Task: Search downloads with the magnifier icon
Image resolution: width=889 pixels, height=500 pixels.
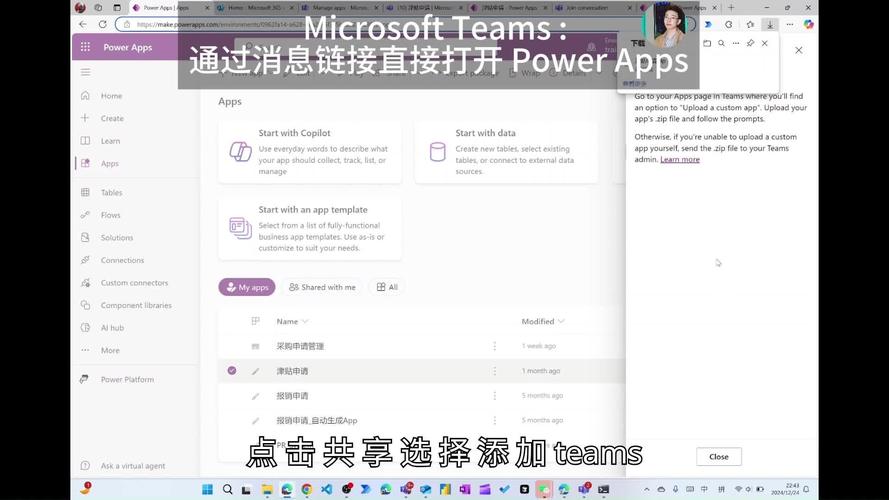Action: coord(721,43)
